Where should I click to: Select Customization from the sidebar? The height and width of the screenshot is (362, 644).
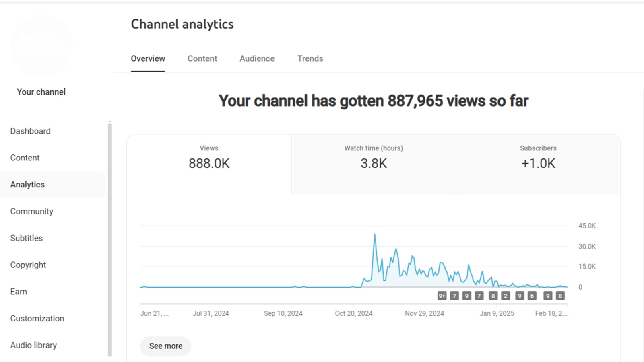point(37,318)
